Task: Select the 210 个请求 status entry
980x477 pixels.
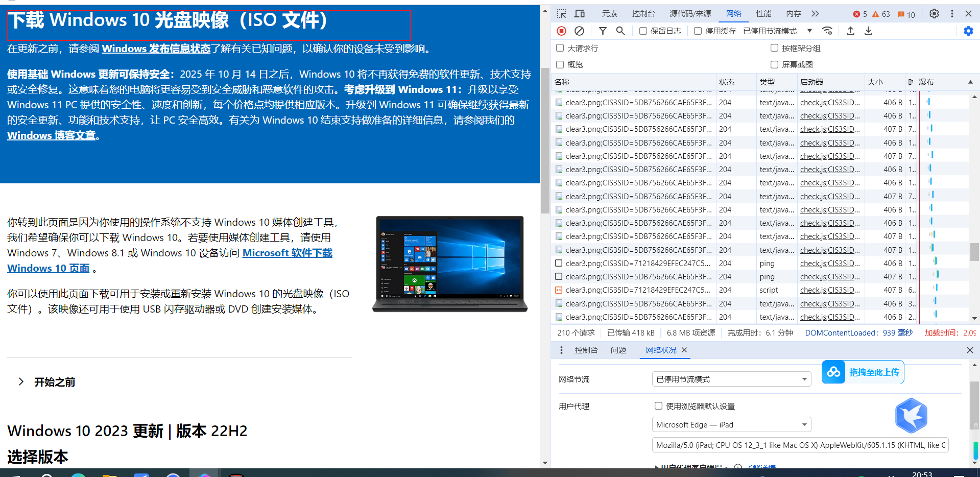Action: coord(576,333)
